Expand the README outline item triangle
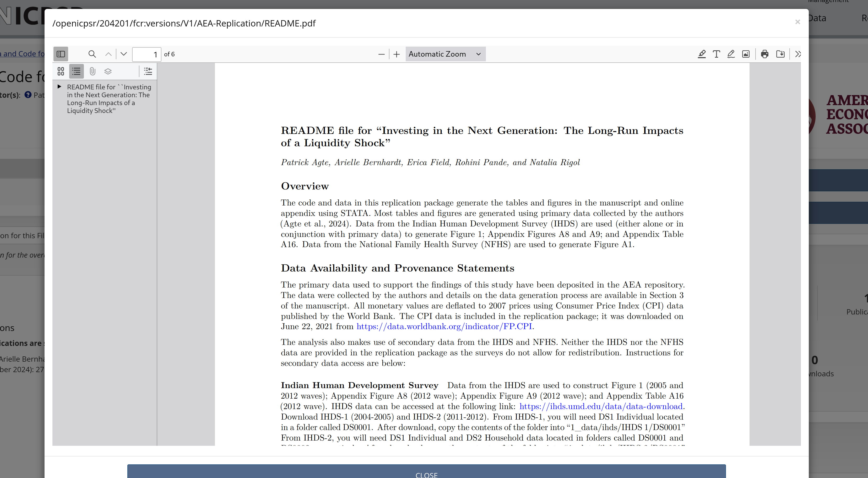 click(59, 86)
